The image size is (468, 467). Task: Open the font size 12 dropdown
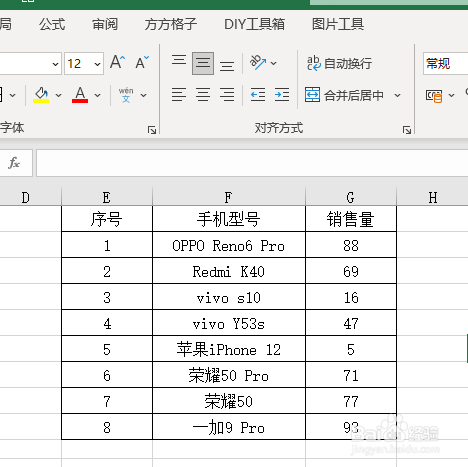click(x=97, y=63)
